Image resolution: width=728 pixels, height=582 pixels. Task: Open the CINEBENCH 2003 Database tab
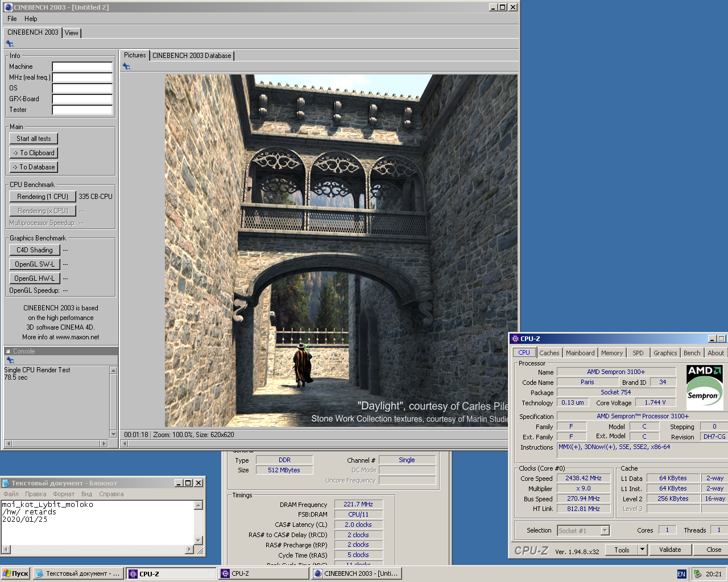tap(192, 56)
